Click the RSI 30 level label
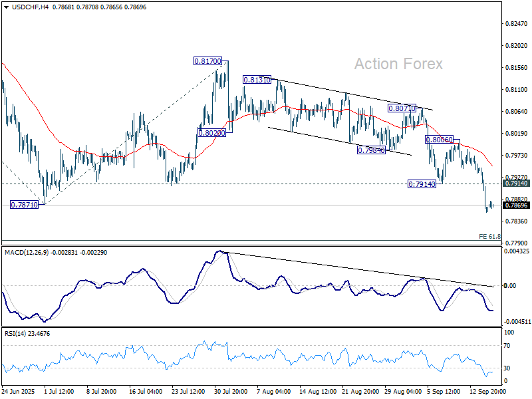This screenshot has height=399, width=532. pos(507,368)
